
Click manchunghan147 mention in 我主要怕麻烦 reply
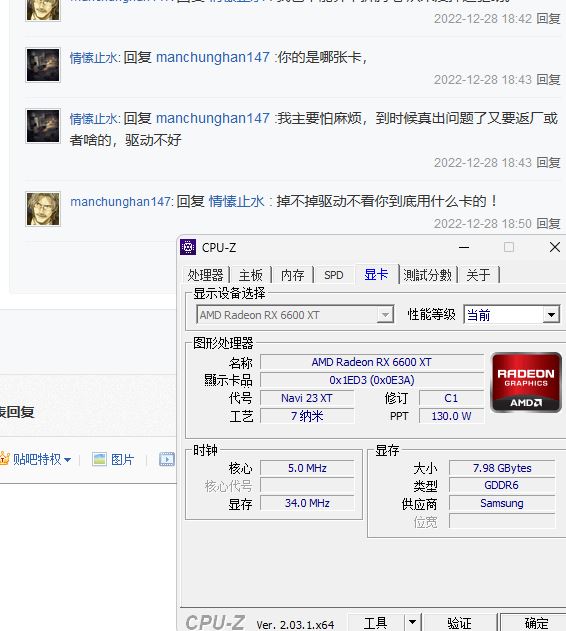pyautogui.click(x=213, y=118)
